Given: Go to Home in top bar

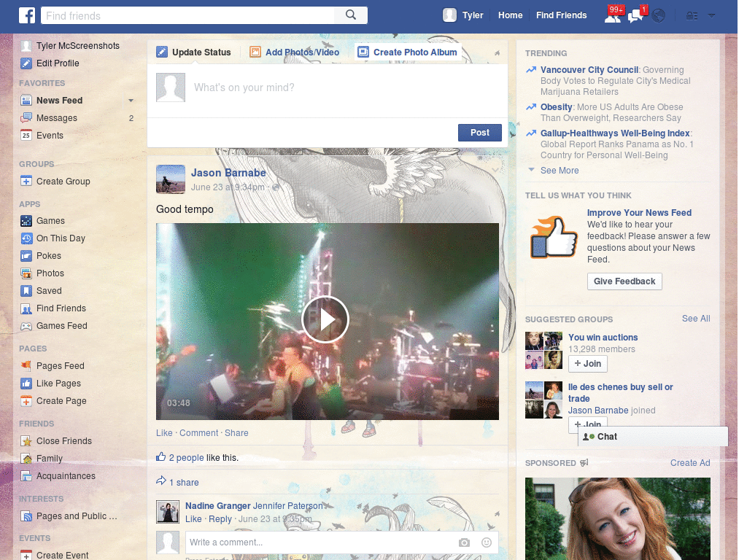Looking at the screenshot, I should (x=510, y=15).
